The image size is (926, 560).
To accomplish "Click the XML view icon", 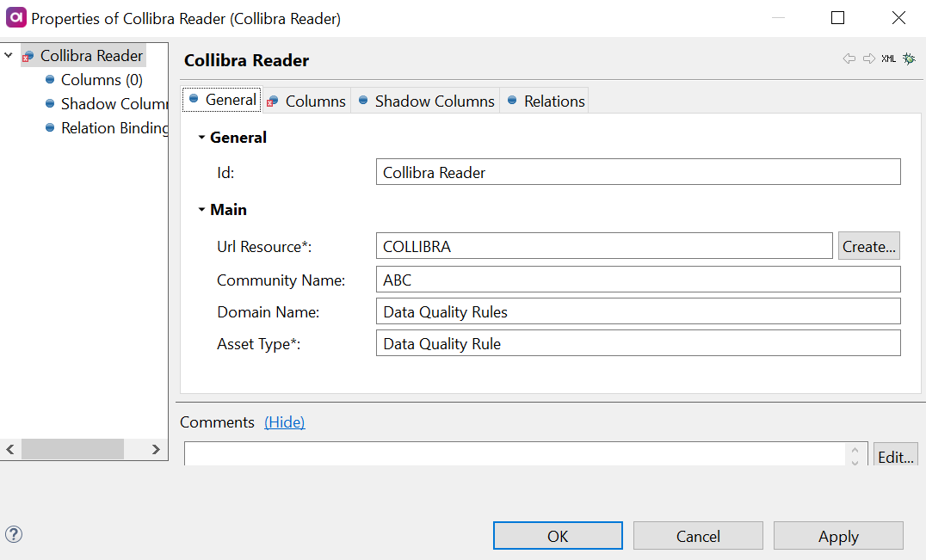I will (x=888, y=58).
